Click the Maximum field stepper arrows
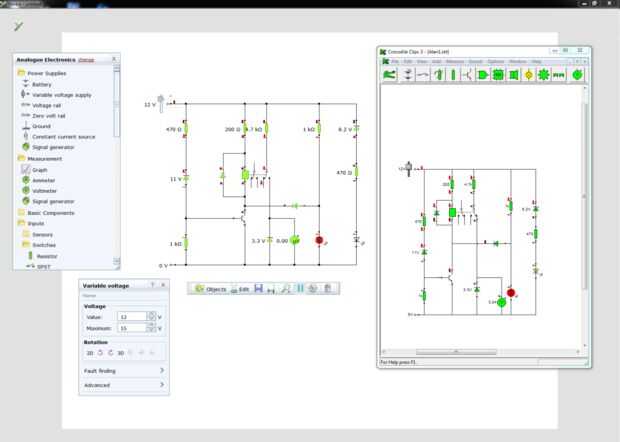 151,328
